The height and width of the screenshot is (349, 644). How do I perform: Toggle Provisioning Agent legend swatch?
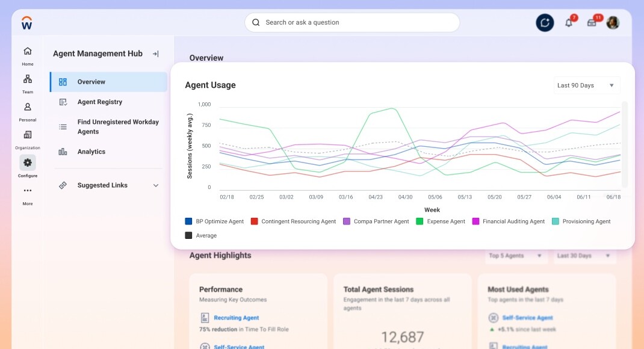click(556, 221)
